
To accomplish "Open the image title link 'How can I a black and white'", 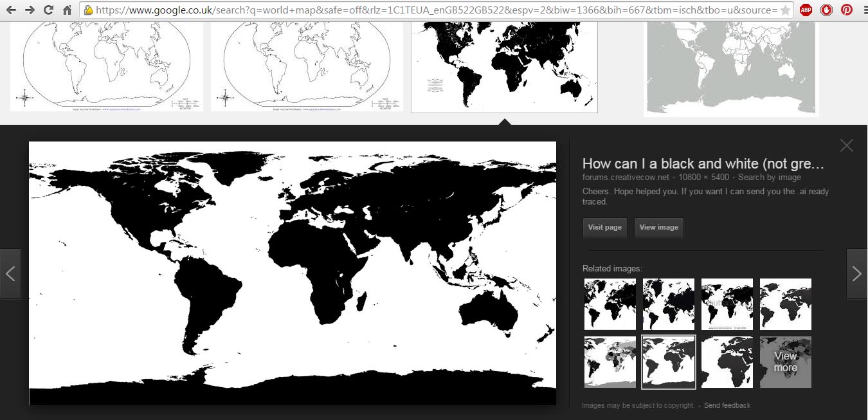I will point(703,163).
